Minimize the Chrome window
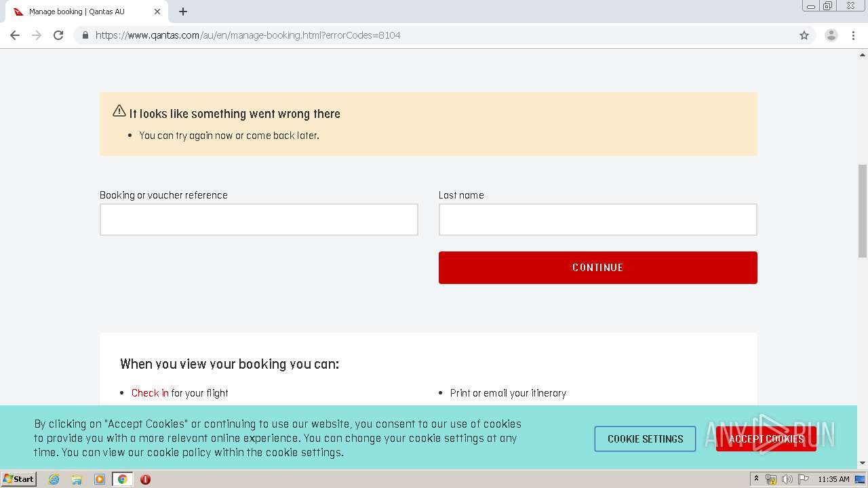868x488 pixels. [x=811, y=6]
